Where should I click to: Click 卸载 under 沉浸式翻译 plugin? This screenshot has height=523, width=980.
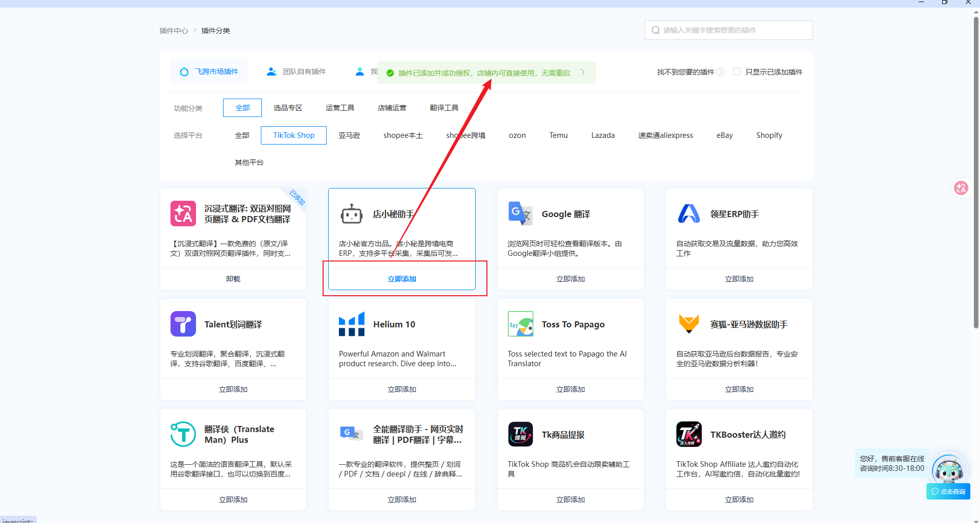point(233,279)
